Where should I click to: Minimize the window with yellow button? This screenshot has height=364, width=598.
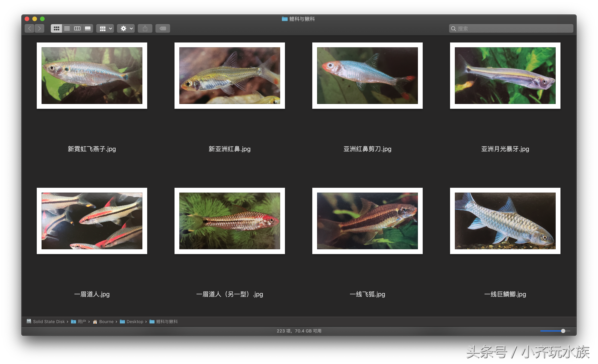pyautogui.click(x=35, y=19)
